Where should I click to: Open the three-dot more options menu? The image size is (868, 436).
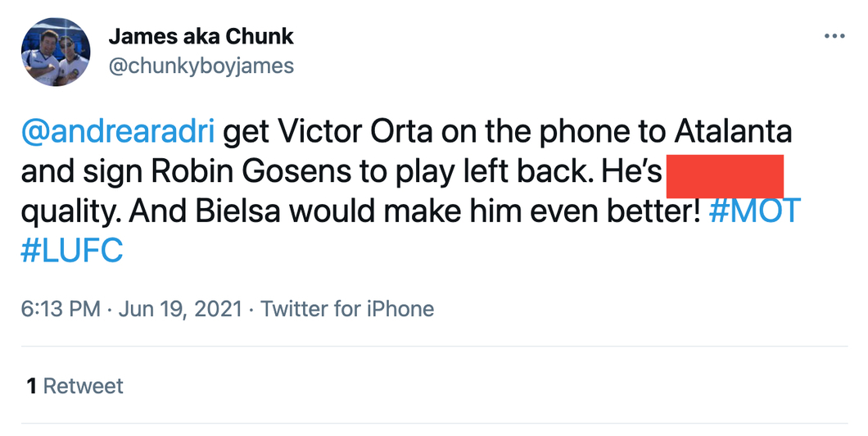point(834,37)
